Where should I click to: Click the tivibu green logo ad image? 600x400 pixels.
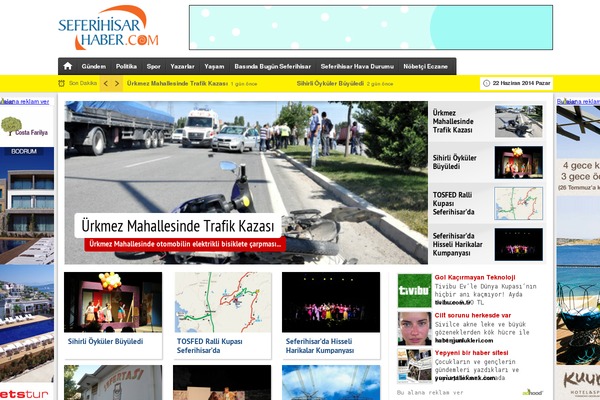click(414, 291)
